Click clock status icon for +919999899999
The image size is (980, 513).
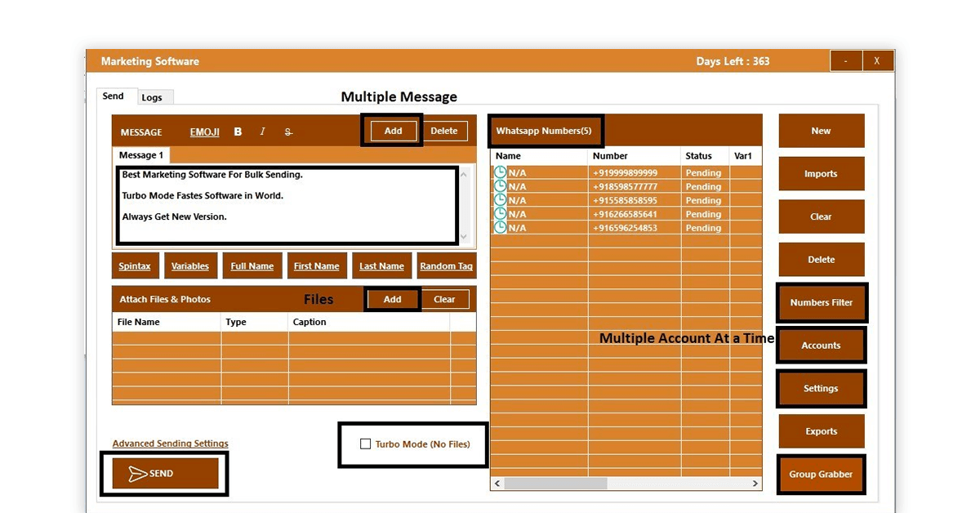click(x=500, y=172)
